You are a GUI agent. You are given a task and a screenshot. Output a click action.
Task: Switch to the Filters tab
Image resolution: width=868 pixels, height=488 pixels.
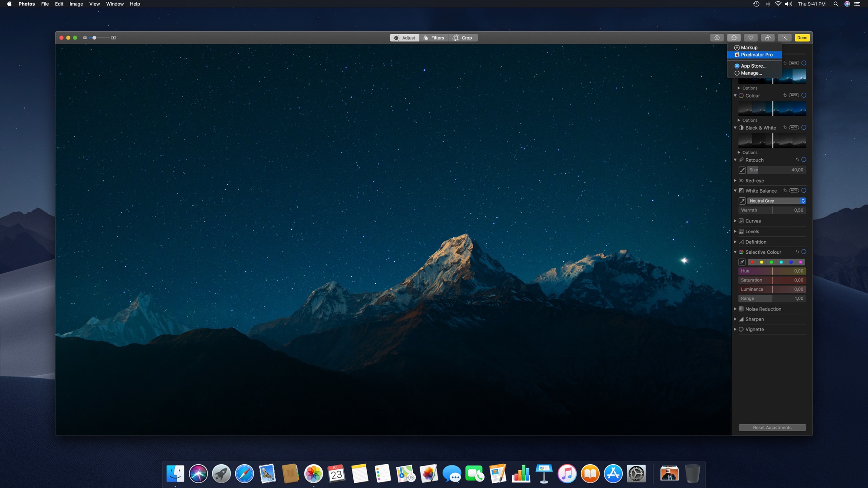tap(434, 38)
